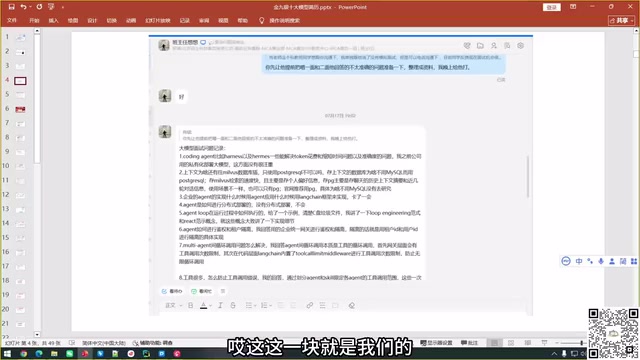The height and width of the screenshot is (360, 640).
Task: Open Customize Quick Access Toolbar dropdown
Action: (x=63, y=7)
